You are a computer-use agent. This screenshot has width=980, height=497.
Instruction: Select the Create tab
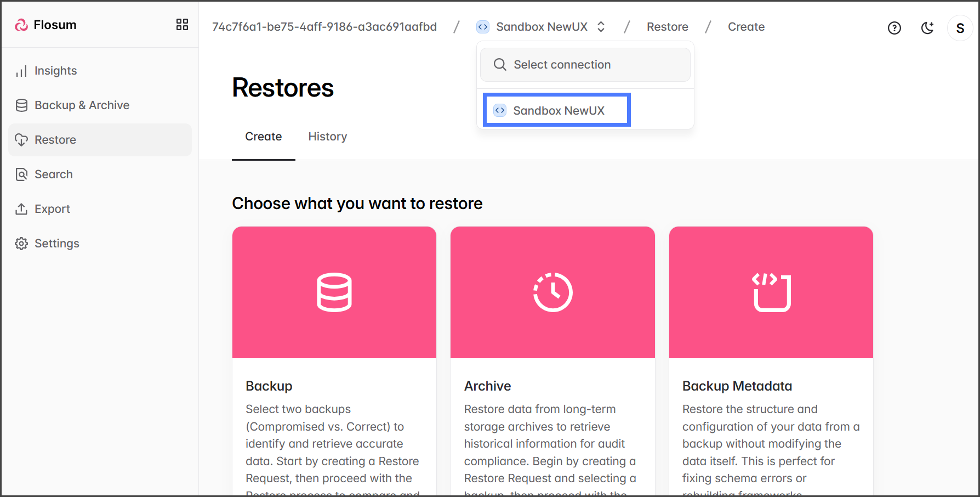[263, 137]
